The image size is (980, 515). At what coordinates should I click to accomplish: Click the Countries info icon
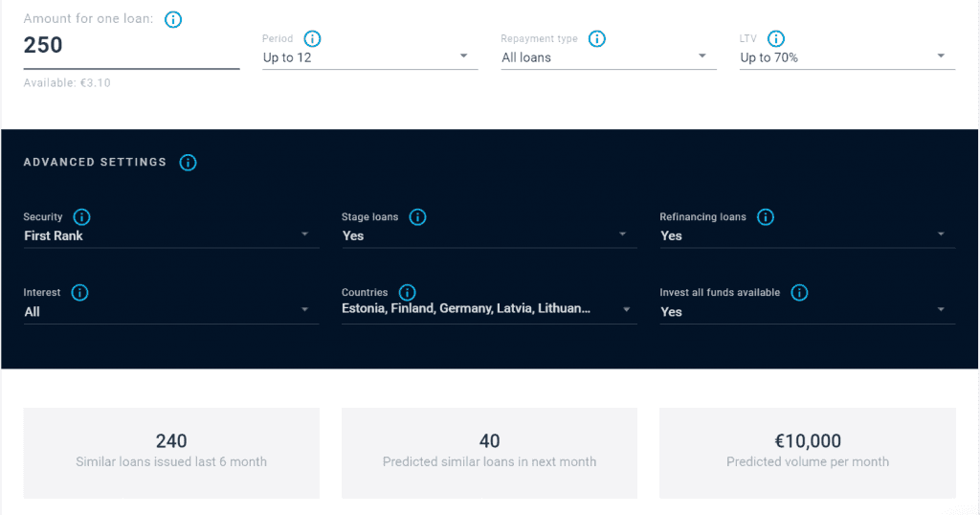pos(407,293)
